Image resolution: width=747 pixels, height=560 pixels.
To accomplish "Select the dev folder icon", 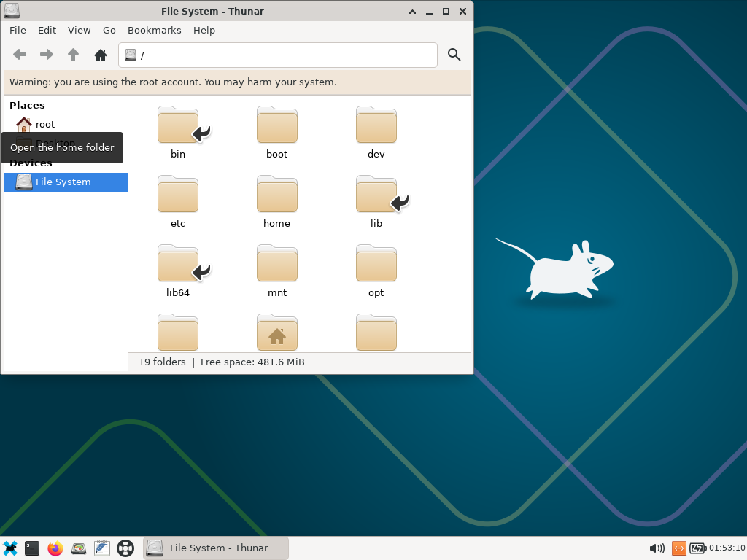I will (376, 125).
